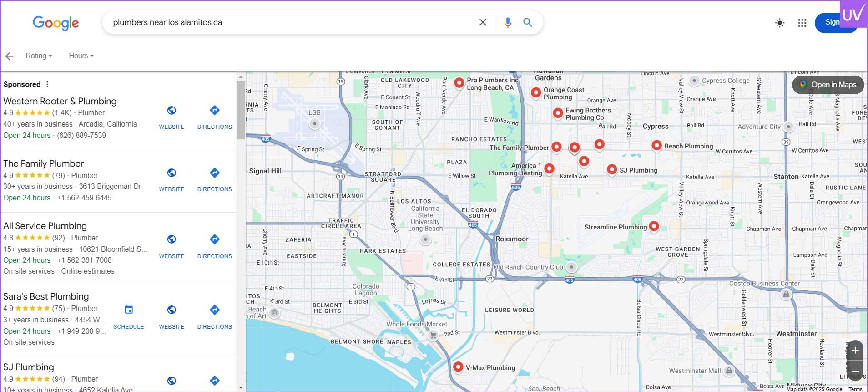Go back with the left arrow icon
This screenshot has height=392, width=868.
tap(10, 56)
